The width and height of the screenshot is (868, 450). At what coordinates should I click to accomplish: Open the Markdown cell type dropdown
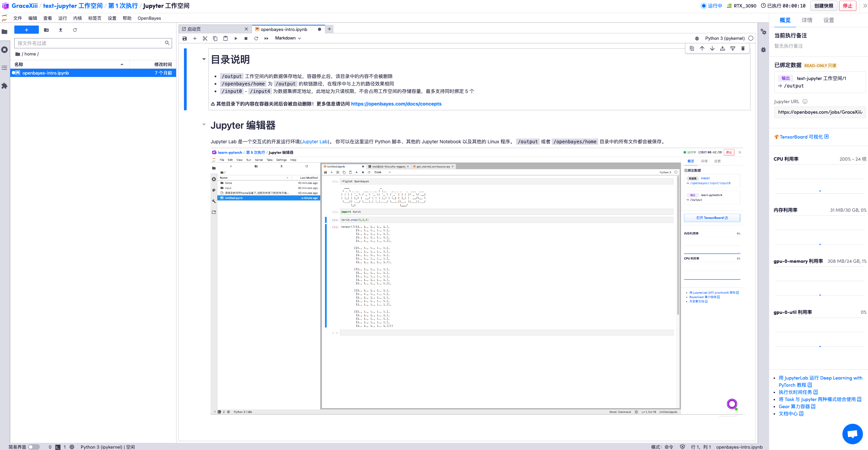point(288,38)
